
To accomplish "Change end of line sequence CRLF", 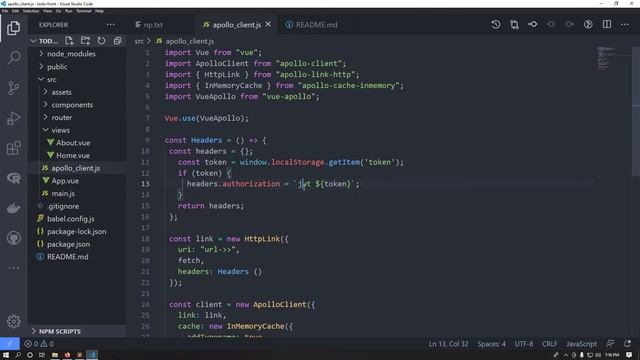I will (x=549, y=344).
